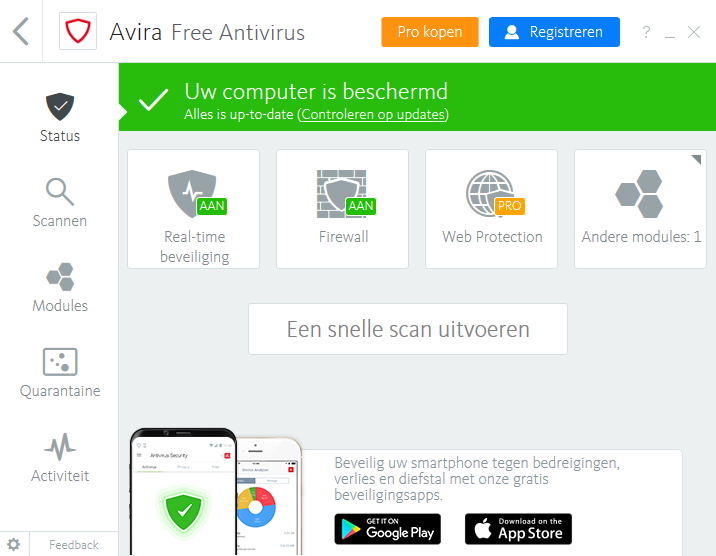Screen dimensions: 716x556
Task: Open the Activiteit pulse section
Action: pos(60,457)
